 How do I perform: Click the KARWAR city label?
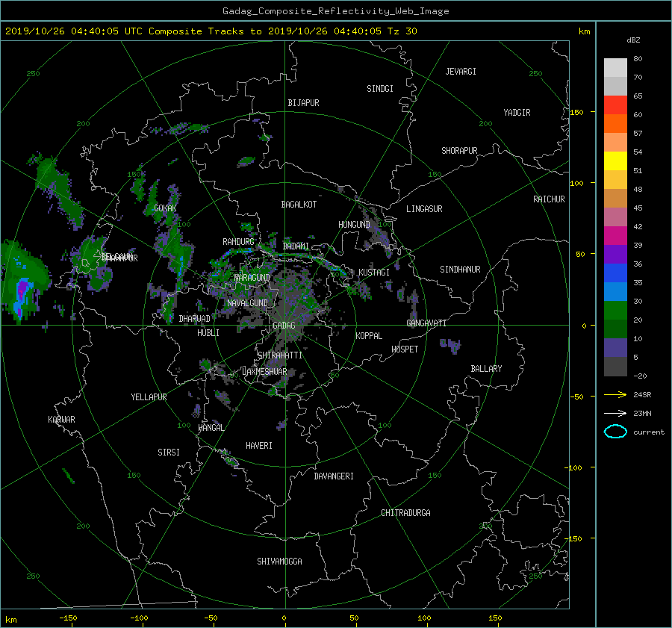click(x=61, y=420)
